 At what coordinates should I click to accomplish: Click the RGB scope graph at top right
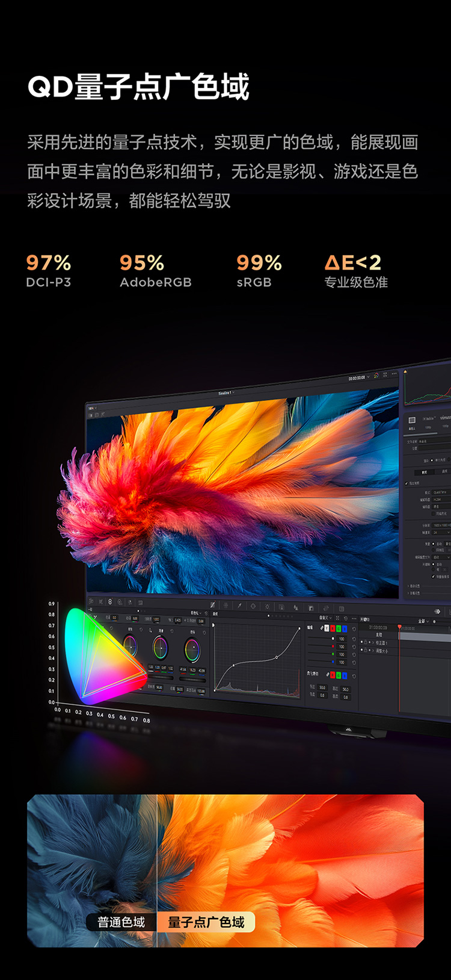[428, 385]
